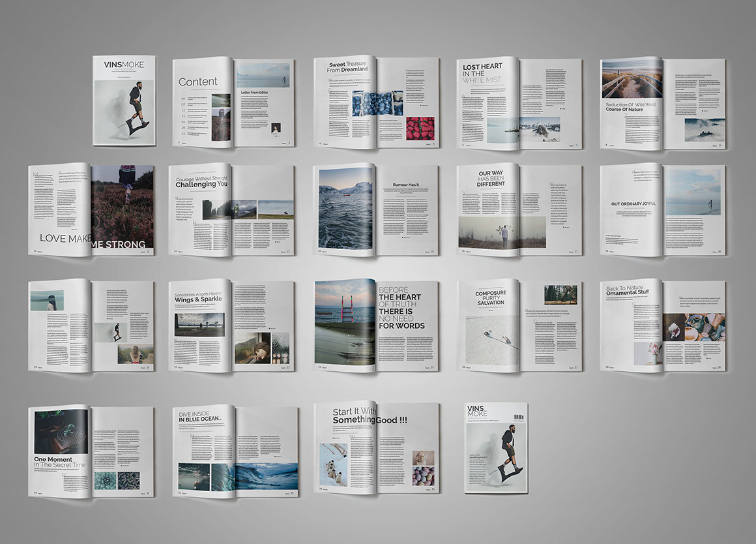Click the Out Ordinary Joyful title
This screenshot has width=756, height=544.
[633, 204]
